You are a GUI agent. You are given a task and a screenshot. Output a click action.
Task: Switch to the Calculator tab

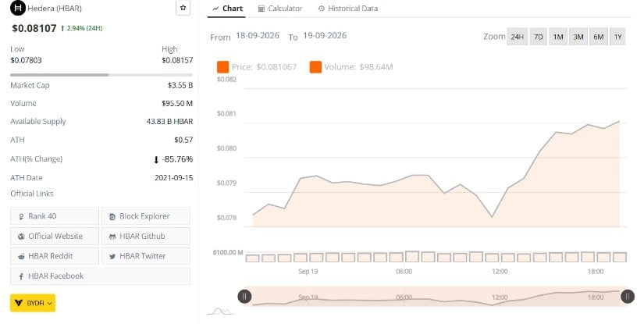280,9
